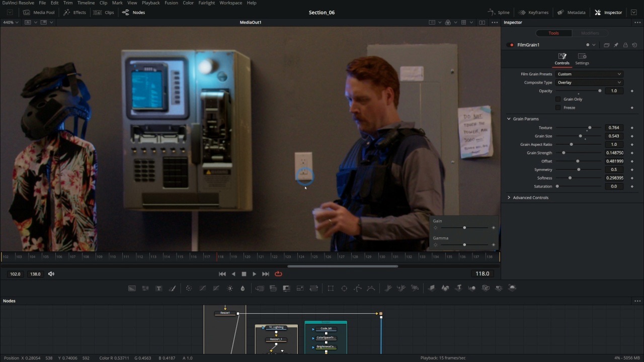This screenshot has width=644, height=362.
Task: Select the Text tool in the toolbar
Action: 158,288
